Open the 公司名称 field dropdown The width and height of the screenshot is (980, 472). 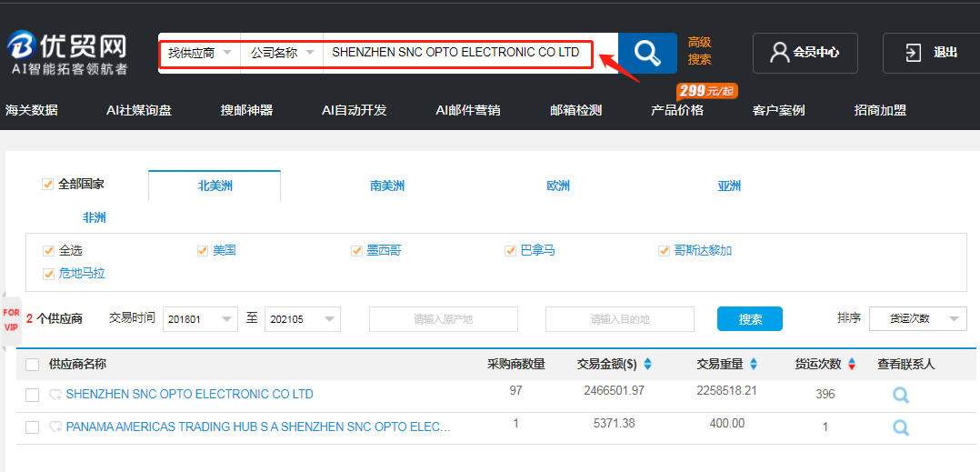click(x=282, y=53)
